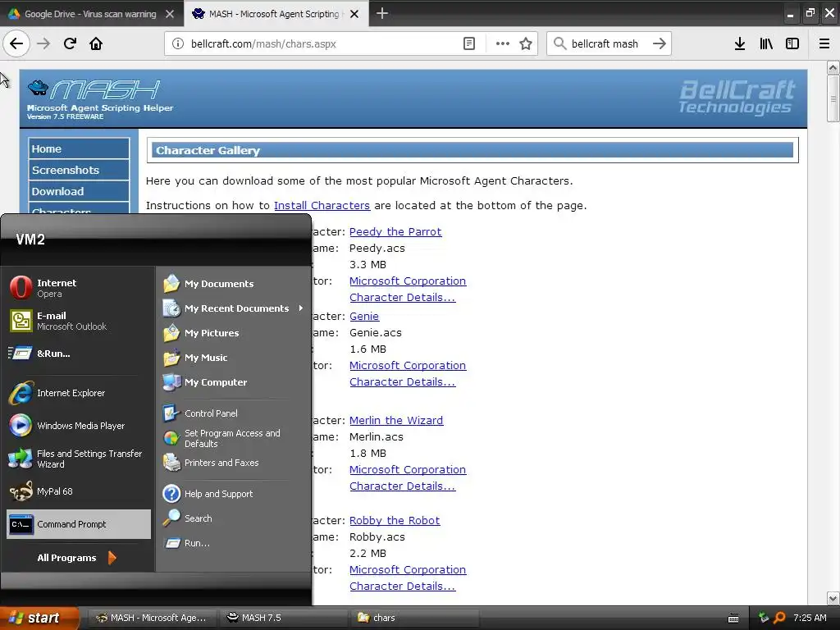
Task: Launch Opera Internet from Start menu
Action: (79, 288)
